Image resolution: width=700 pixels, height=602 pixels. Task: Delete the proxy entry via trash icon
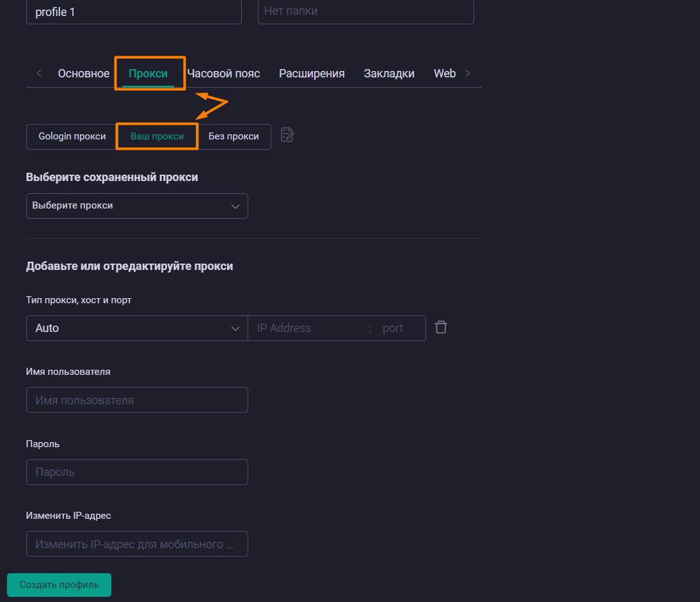[440, 327]
